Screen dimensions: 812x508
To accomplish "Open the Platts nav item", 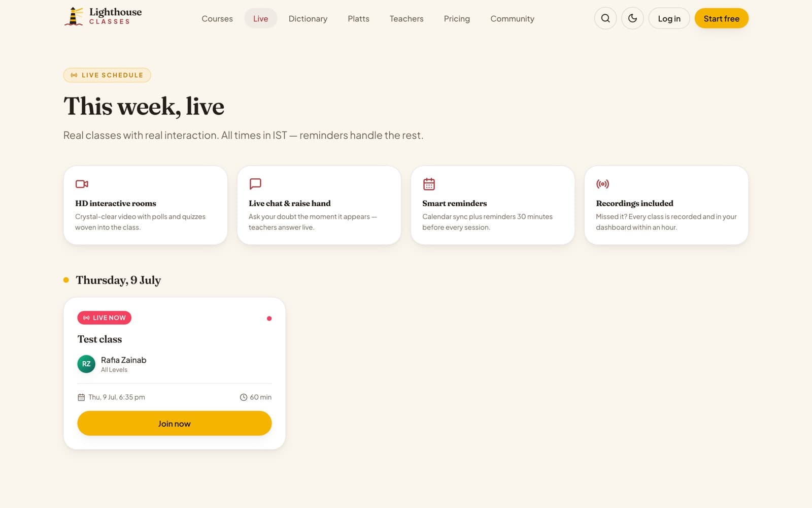I will [358, 19].
